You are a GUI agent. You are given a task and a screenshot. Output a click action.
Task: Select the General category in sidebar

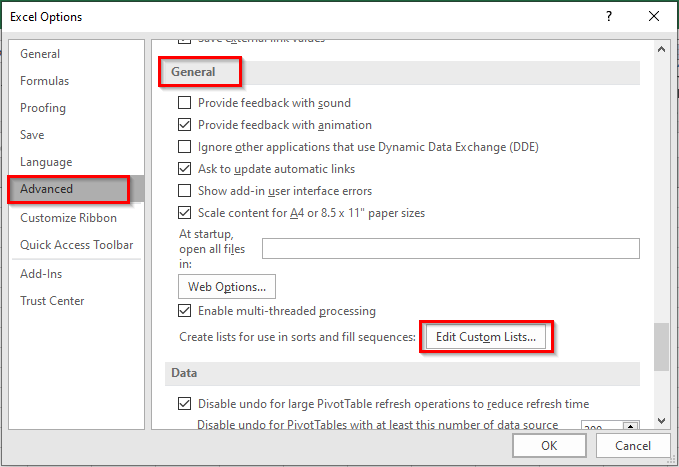[40, 54]
